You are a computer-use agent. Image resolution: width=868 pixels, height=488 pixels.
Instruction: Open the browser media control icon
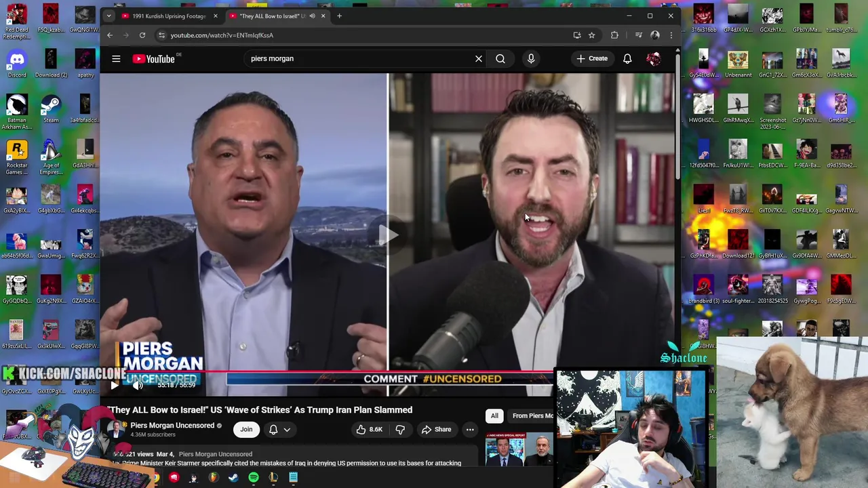(638, 35)
